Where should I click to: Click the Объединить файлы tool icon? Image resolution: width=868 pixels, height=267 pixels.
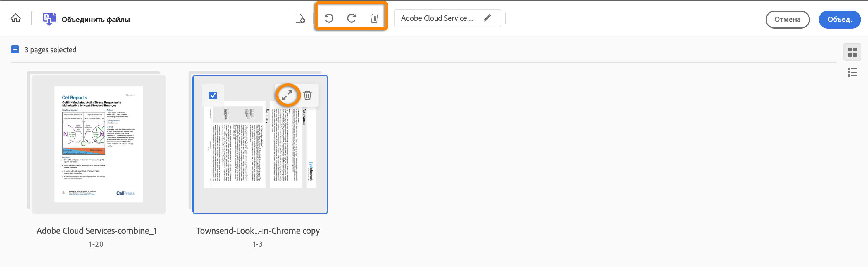(x=49, y=19)
